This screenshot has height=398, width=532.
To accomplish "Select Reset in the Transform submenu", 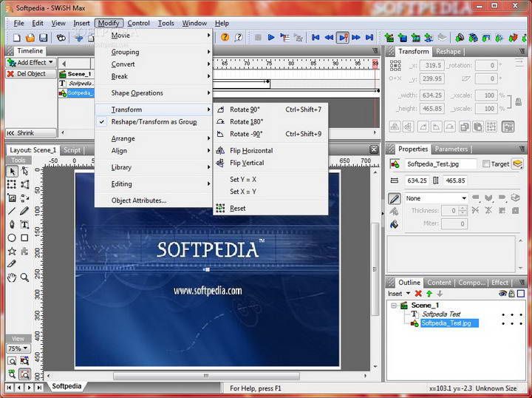I will [x=270, y=209].
